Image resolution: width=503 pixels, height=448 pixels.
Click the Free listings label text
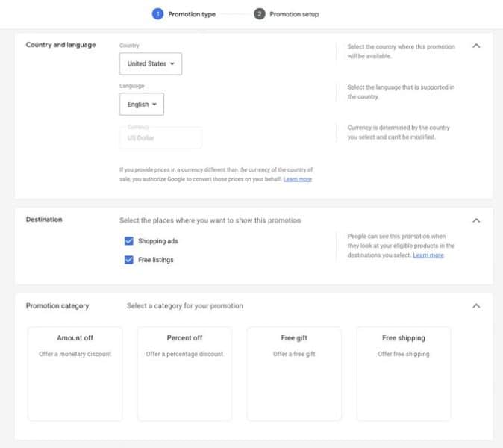point(156,260)
